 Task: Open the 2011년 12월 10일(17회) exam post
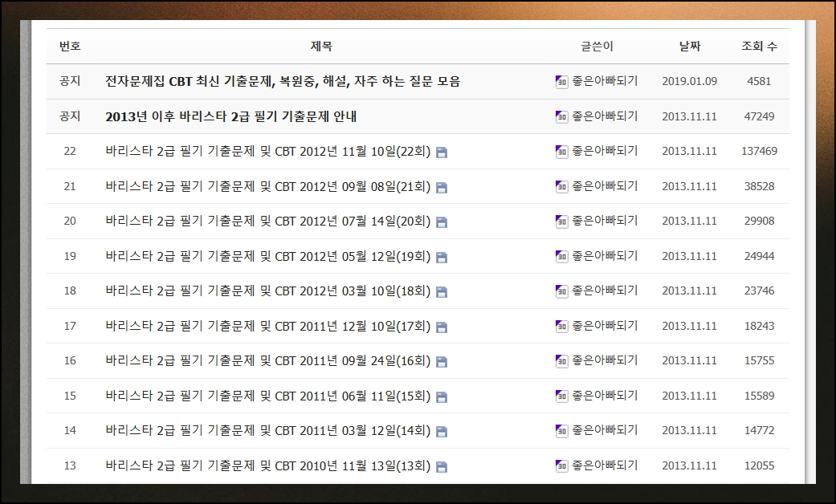[267, 326]
